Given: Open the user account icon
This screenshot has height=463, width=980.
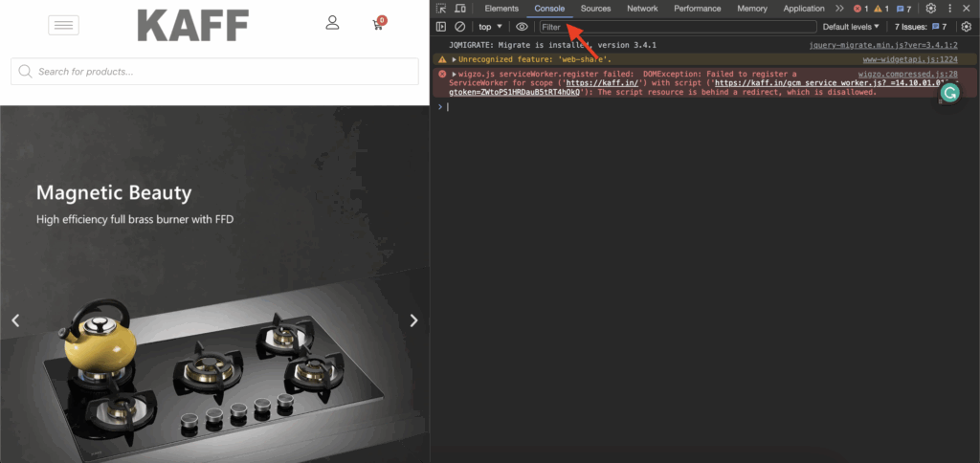Looking at the screenshot, I should coord(332,23).
